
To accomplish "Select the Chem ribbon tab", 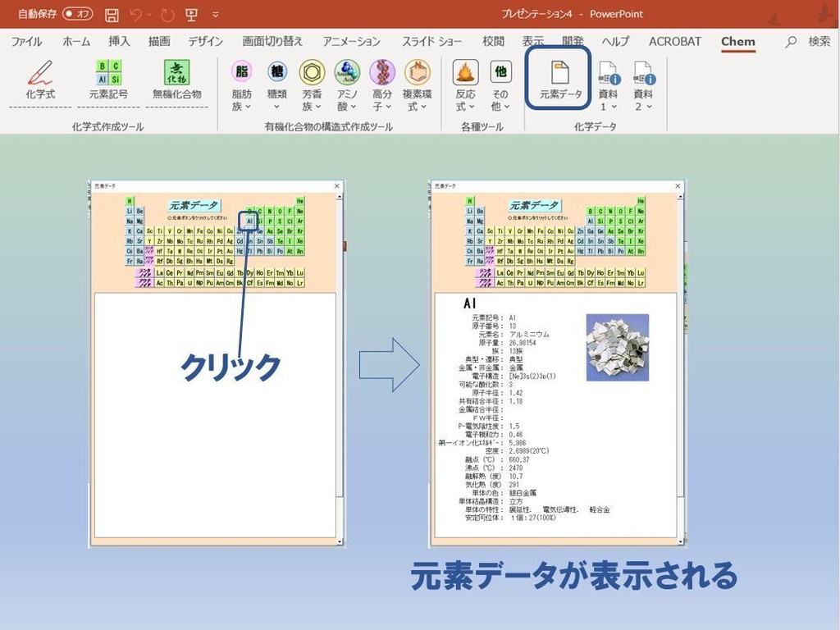I will (x=737, y=41).
